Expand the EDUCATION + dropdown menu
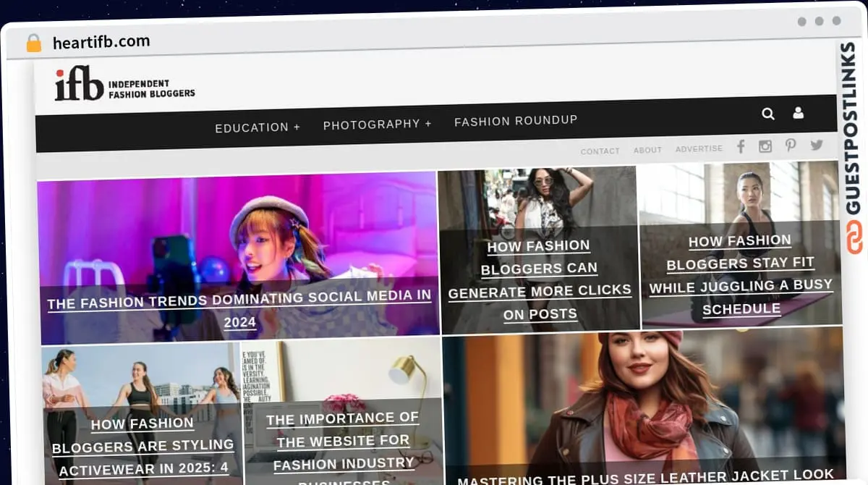Viewport: 868px width, 485px height. tap(258, 127)
